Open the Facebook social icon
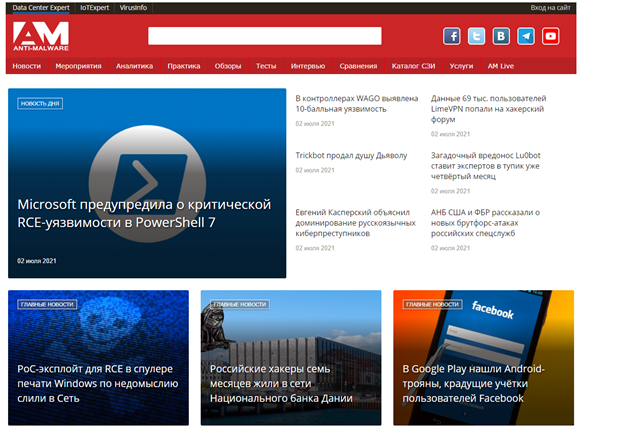The height and width of the screenshot is (436, 624). 452,36
